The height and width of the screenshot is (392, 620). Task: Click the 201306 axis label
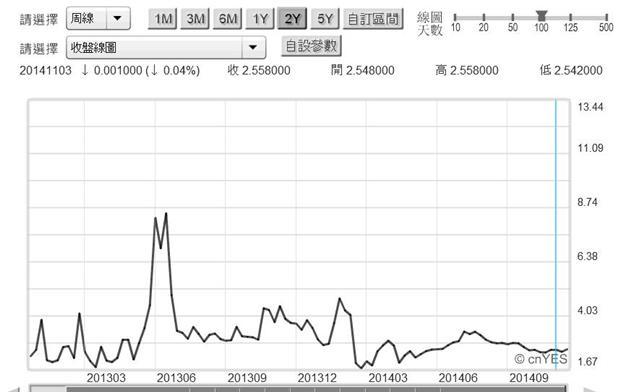click(176, 378)
